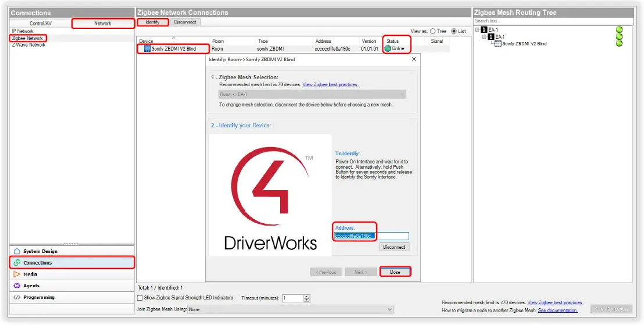644x325 pixels.
Task: Open the Join Zigbee Mesh Using dropdown
Action: (290, 309)
